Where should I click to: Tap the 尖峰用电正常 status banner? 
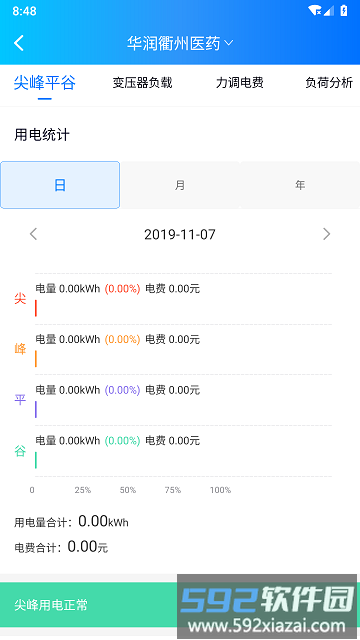tap(180, 604)
